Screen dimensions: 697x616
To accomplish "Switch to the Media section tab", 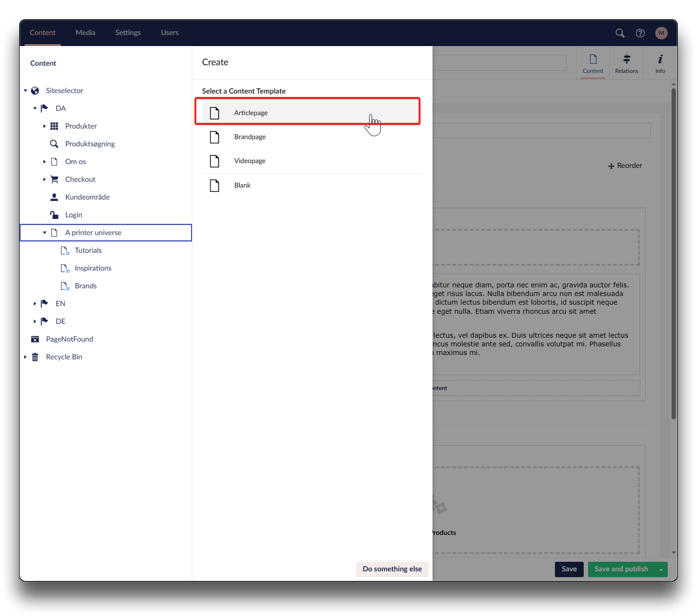I will point(85,33).
